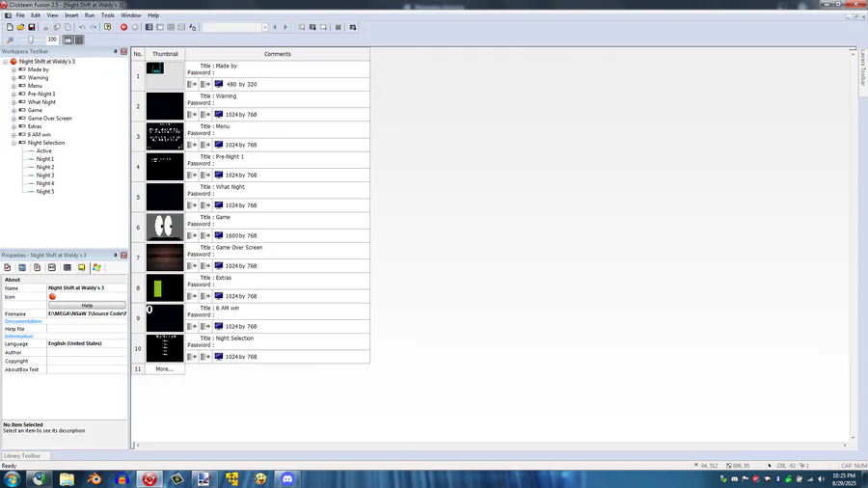
Task: Collapse the Night Shift at Waldy's 3 root node
Action: pyautogui.click(x=6, y=62)
